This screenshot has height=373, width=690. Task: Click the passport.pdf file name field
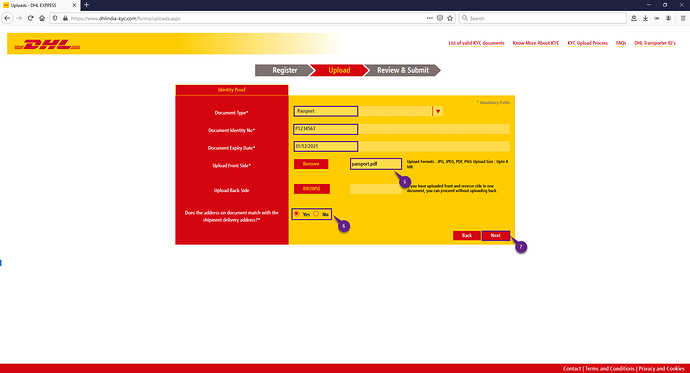(x=376, y=164)
